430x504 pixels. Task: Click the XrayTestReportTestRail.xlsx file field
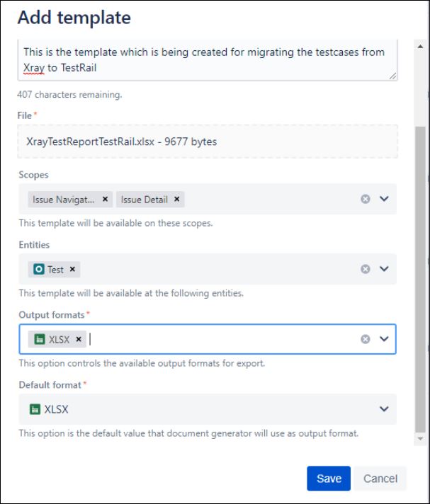[207, 142]
